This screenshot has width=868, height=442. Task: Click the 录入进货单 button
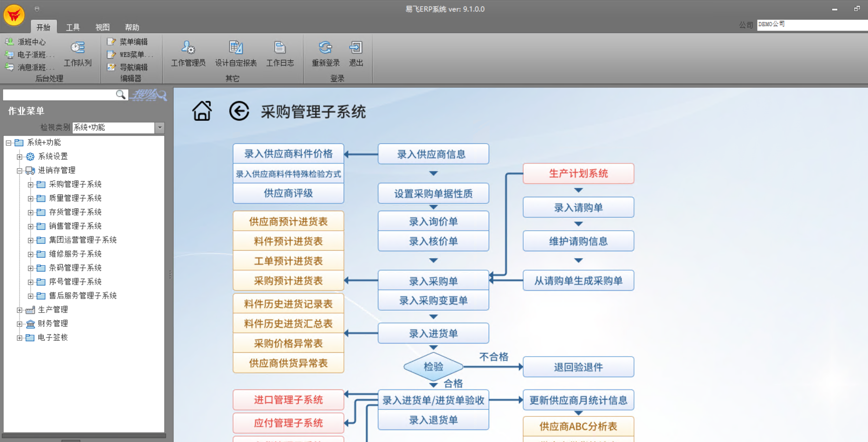433,333
